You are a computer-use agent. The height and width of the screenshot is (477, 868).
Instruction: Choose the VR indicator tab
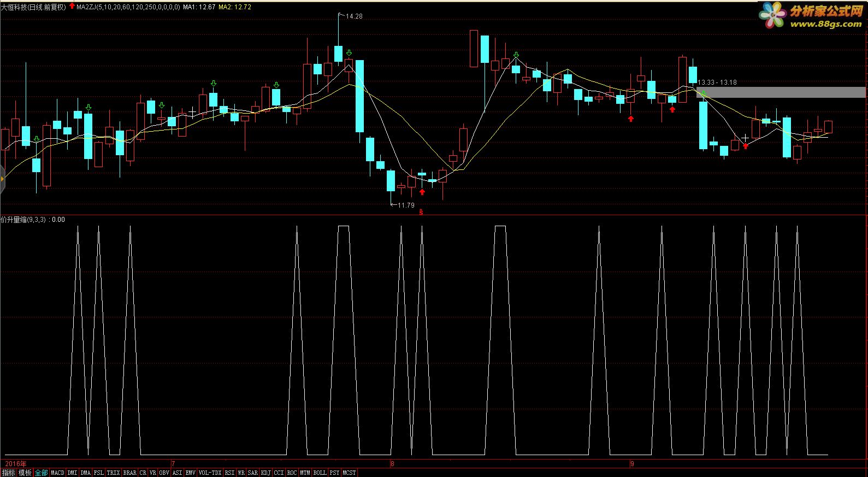click(153, 473)
